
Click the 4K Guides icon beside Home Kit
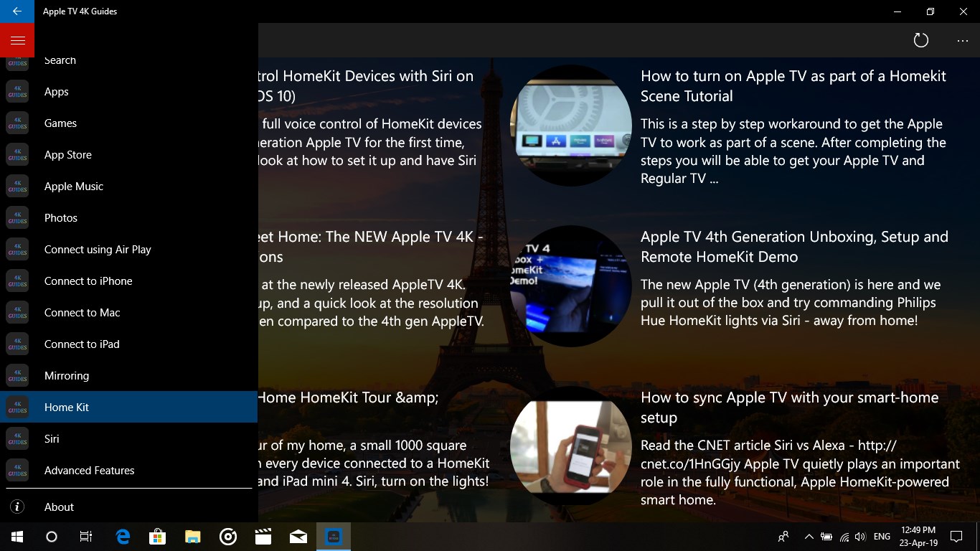tap(17, 408)
